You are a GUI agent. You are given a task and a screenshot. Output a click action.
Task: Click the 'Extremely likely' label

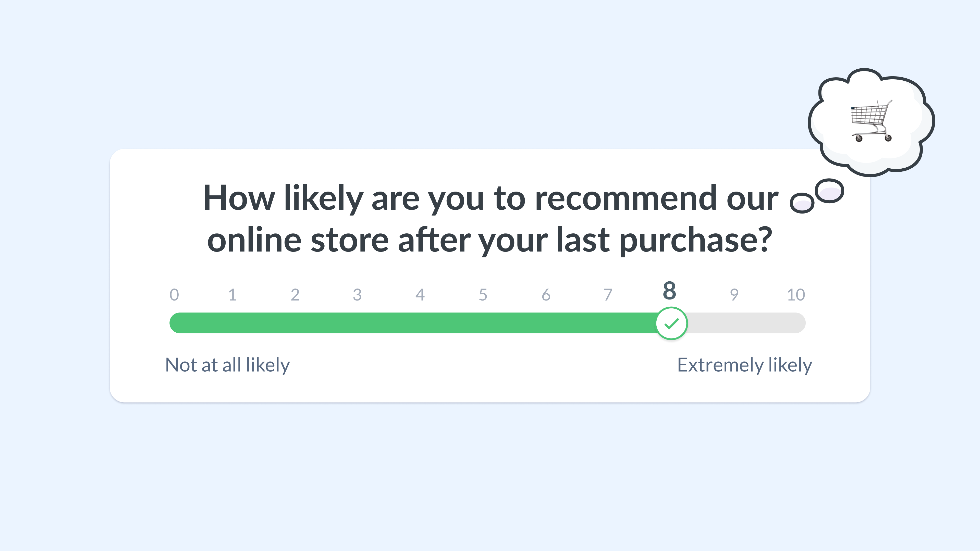[x=744, y=365]
